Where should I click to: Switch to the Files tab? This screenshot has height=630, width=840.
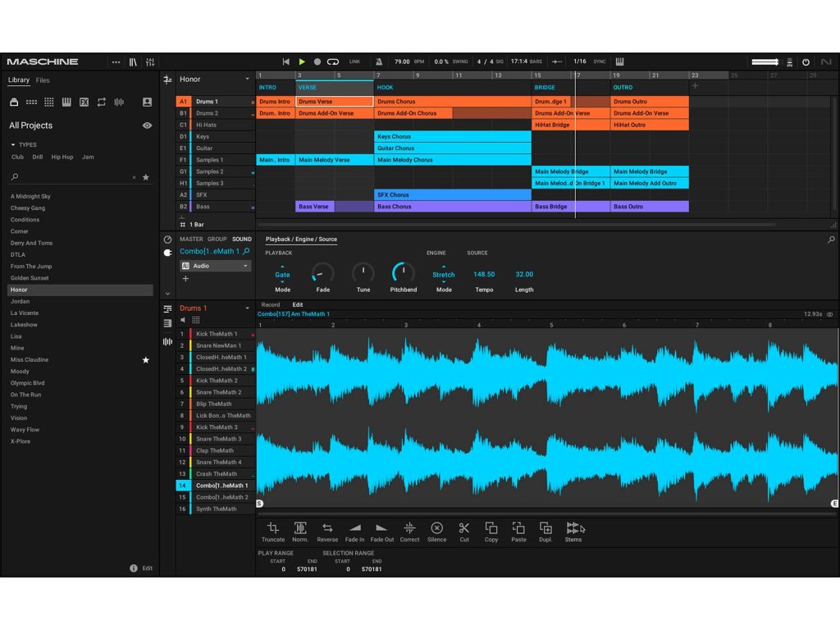(x=43, y=80)
